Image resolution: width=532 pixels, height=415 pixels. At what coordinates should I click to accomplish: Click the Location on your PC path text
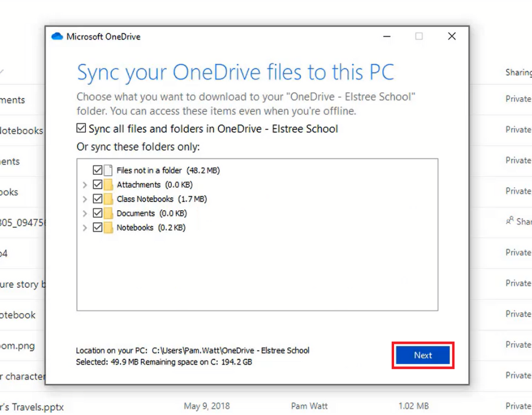[193, 350]
